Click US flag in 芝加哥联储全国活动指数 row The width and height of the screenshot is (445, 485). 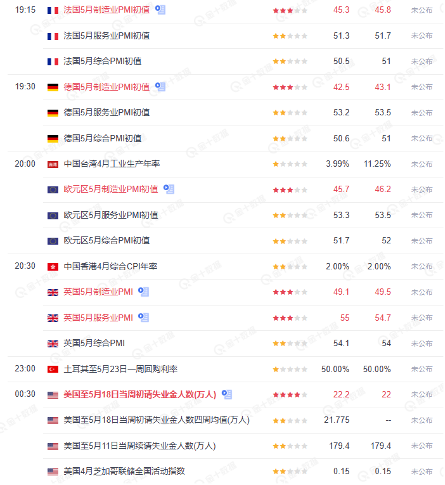[53, 472]
